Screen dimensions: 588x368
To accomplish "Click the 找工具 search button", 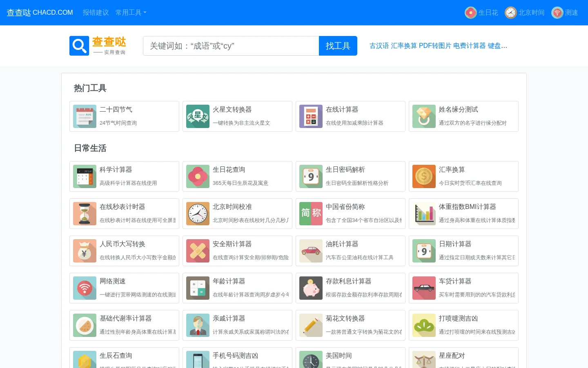I will [338, 46].
